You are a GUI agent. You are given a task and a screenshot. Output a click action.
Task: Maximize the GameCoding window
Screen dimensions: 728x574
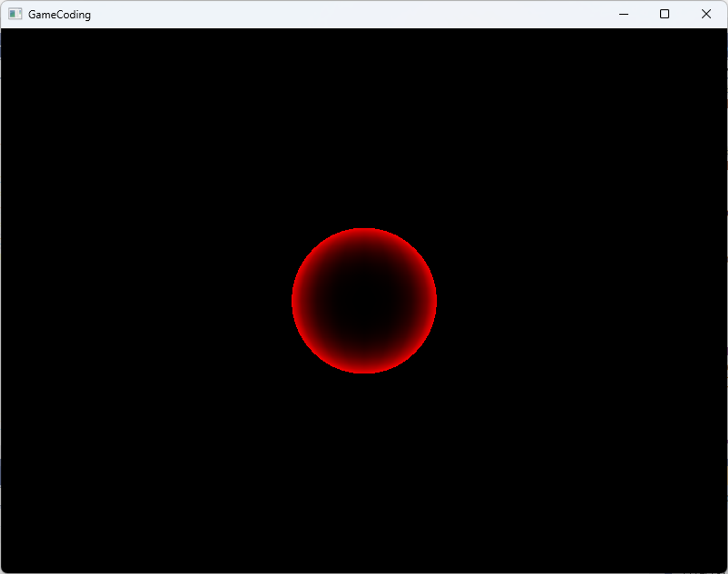(664, 14)
